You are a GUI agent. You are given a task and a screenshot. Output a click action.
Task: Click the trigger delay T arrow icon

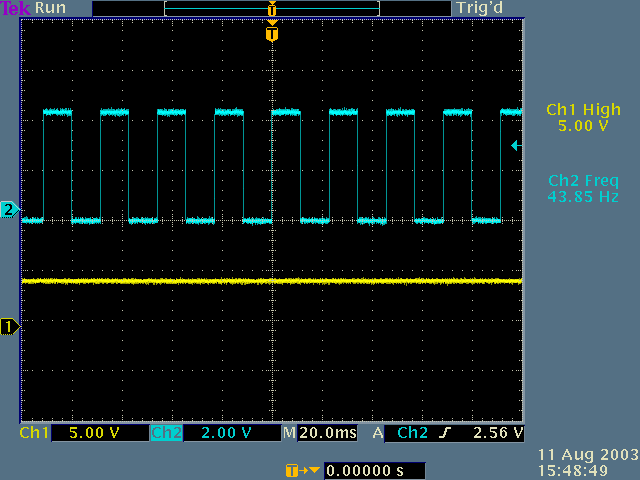click(302, 471)
